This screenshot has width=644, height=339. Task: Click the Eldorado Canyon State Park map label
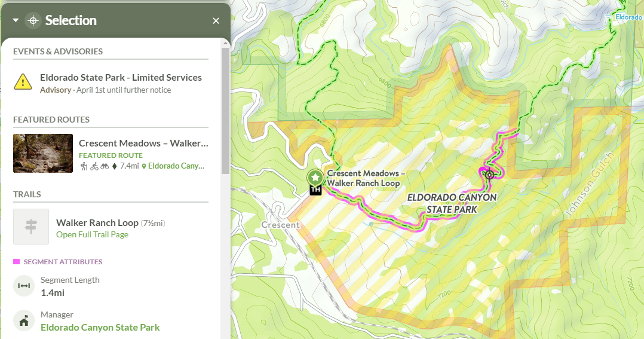452,203
